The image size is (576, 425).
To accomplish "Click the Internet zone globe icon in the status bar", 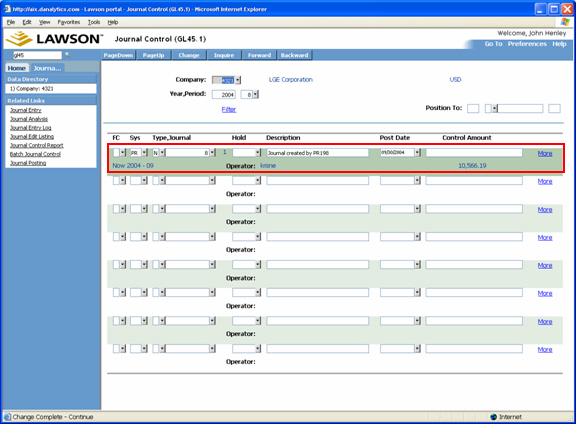I will click(494, 417).
